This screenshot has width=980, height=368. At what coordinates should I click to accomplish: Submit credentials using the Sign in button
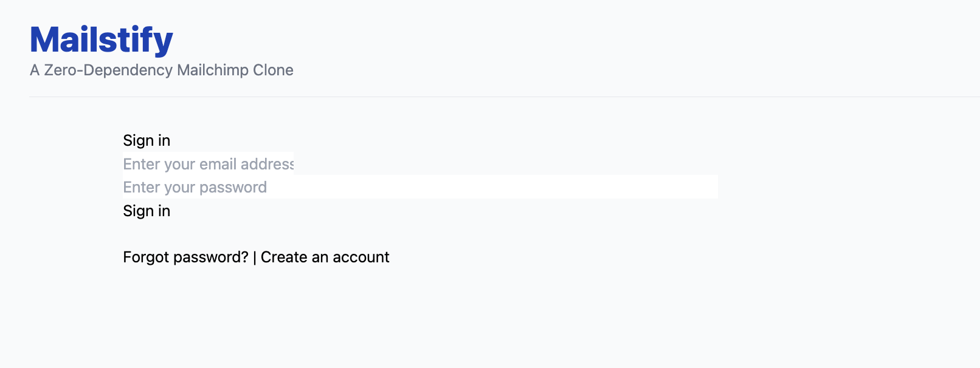(x=147, y=211)
